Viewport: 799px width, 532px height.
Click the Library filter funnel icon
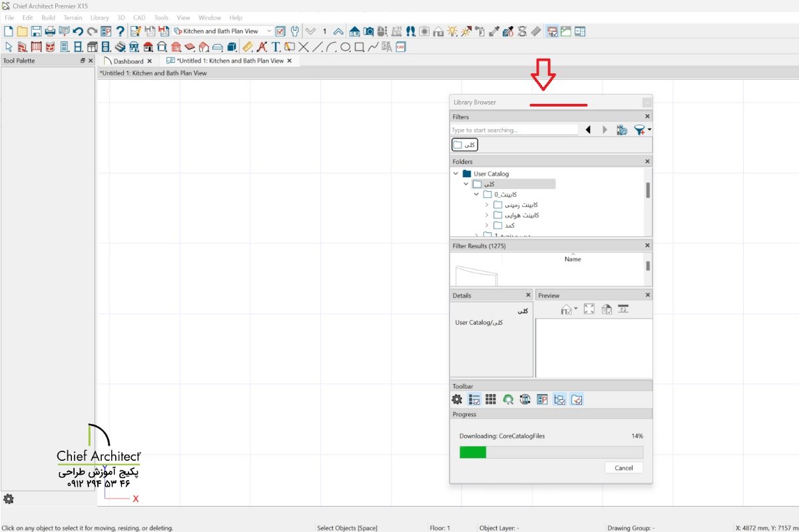[x=641, y=130]
